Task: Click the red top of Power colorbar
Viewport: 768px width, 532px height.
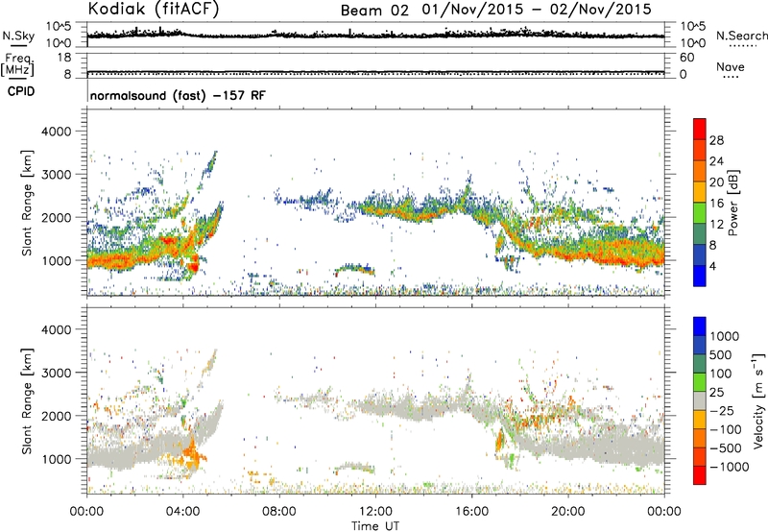Action: click(700, 129)
